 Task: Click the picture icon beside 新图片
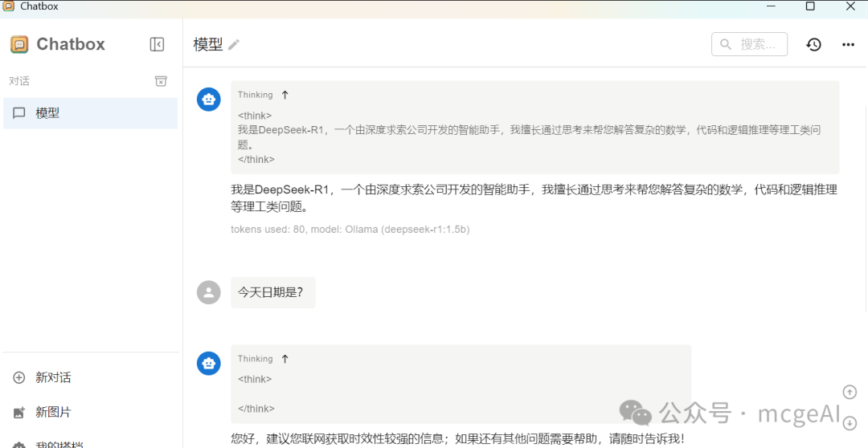(18, 413)
